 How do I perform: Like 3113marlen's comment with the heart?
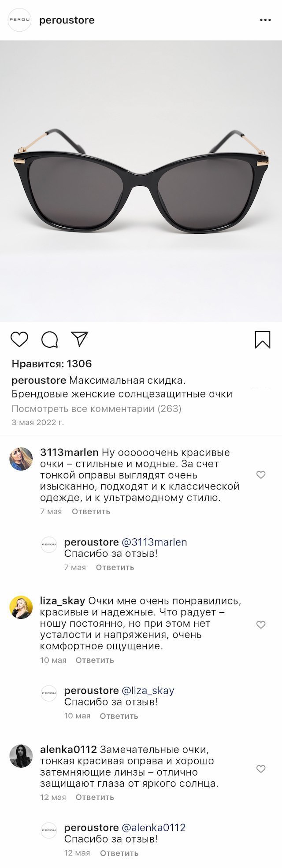(261, 474)
